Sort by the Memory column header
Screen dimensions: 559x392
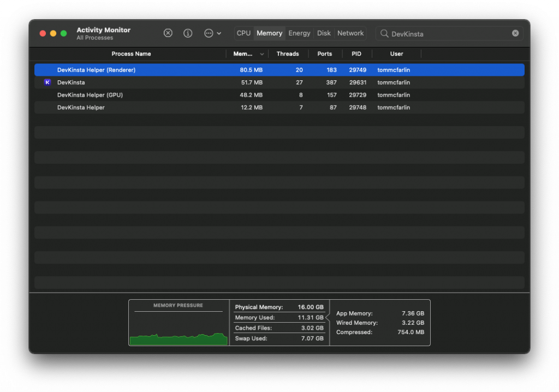click(x=248, y=54)
